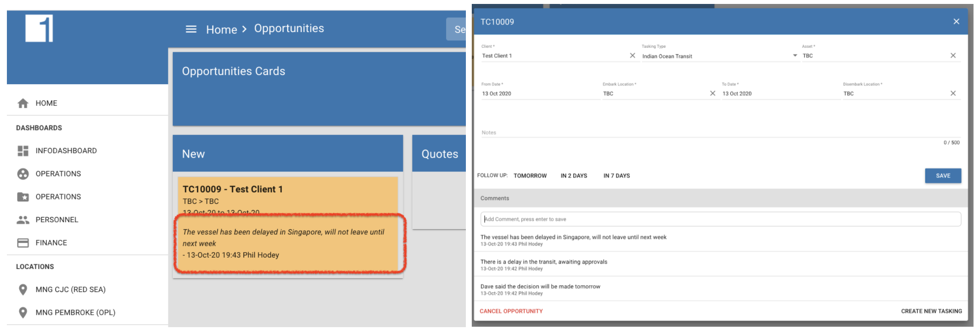The width and height of the screenshot is (980, 336).
Task: Click the Finance credit card icon
Action: 23,243
